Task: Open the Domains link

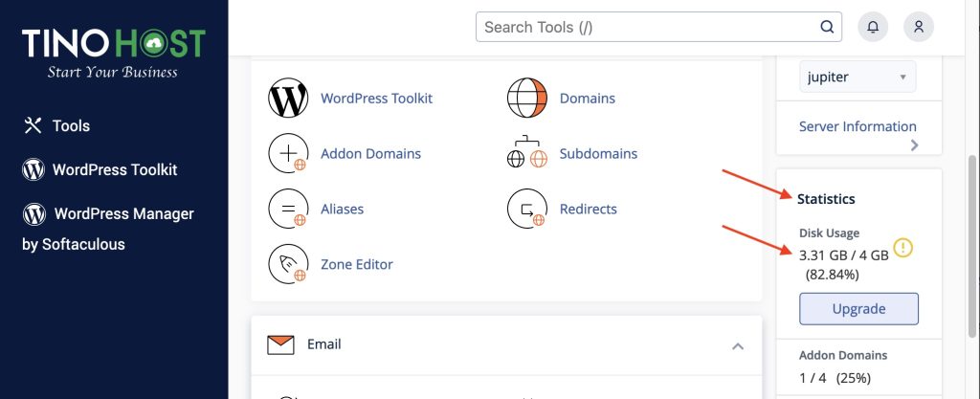Action: tap(588, 99)
